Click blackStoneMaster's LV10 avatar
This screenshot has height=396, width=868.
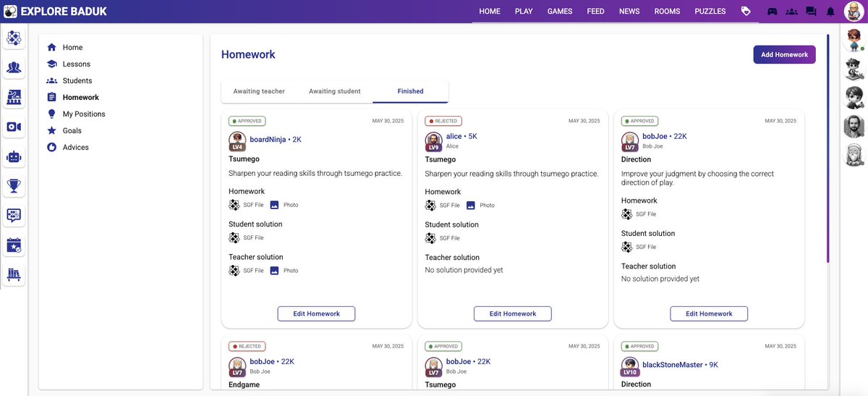coord(629,367)
